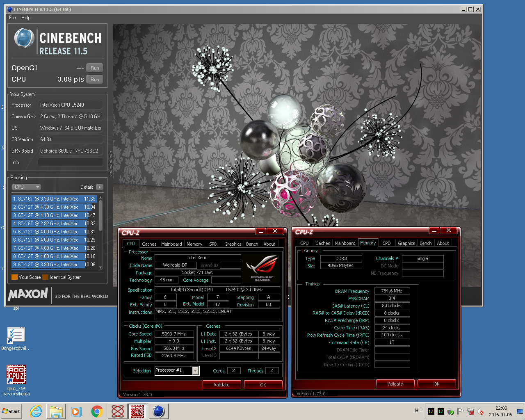Click Validate in right CPU-Z window
This screenshot has height=420, width=525.
[395, 384]
